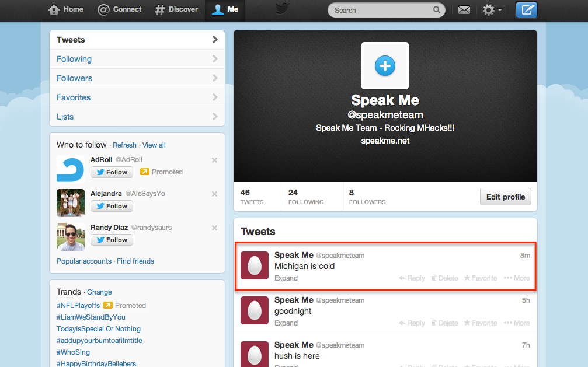
Task: Click the Twitter bird logo in top bar
Action: (x=282, y=8)
